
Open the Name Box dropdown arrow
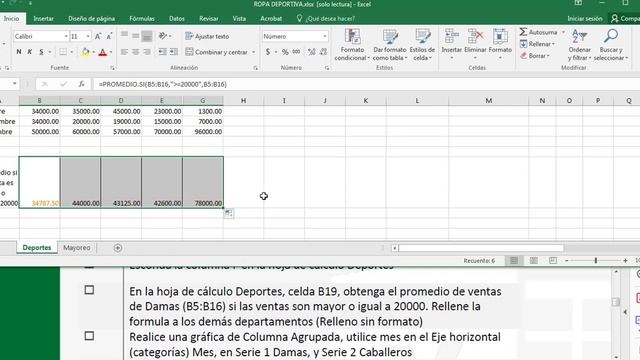14,84
